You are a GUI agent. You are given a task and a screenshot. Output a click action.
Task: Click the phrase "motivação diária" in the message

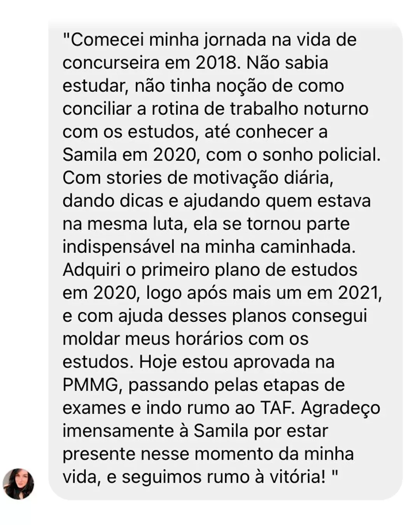[x=263, y=178]
